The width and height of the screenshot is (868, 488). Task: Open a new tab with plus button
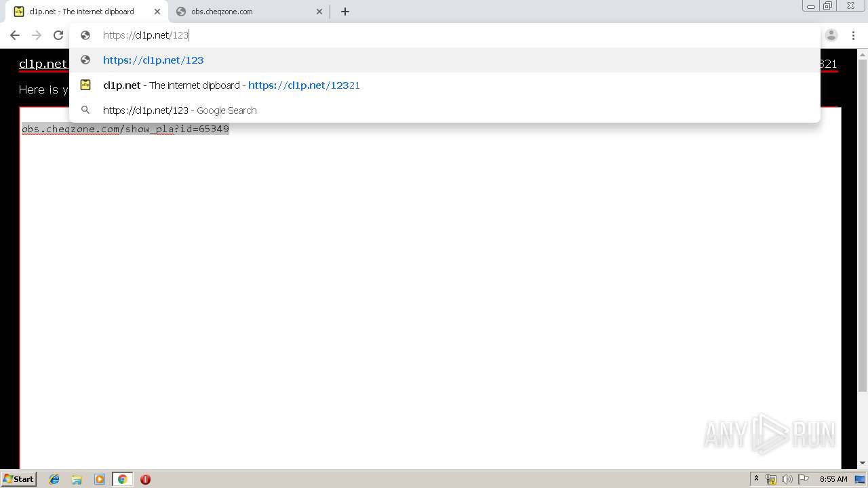[345, 12]
